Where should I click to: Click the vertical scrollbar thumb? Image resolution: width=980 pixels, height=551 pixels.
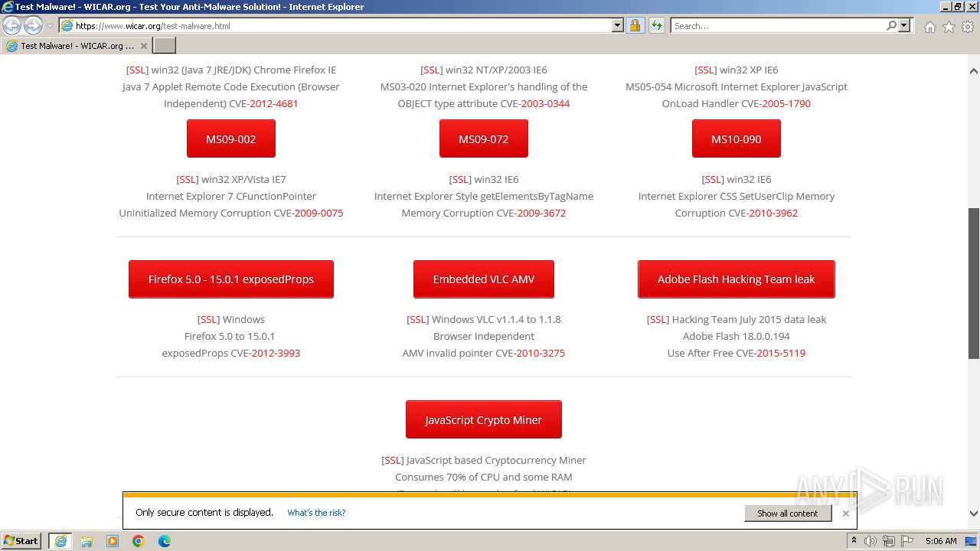pos(974,283)
